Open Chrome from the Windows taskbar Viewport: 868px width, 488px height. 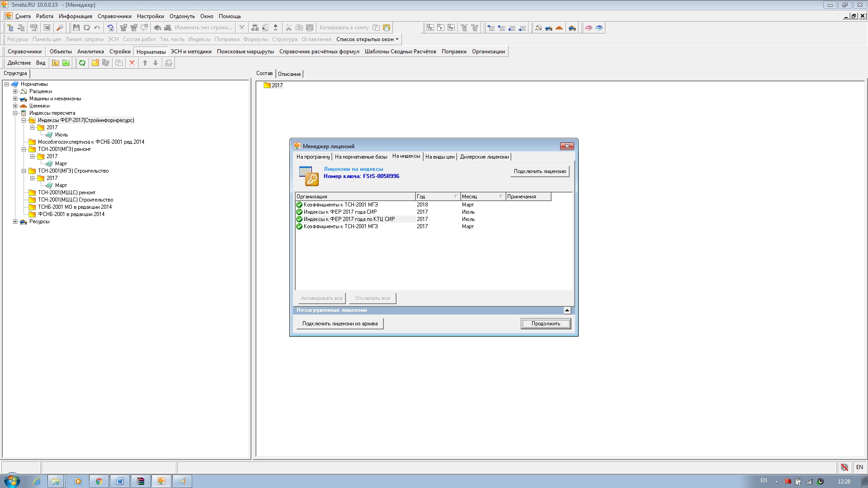(99, 481)
